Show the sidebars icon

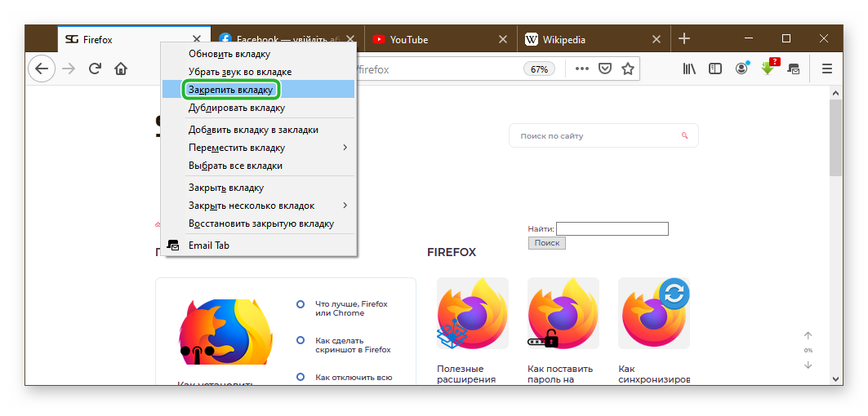(x=715, y=69)
